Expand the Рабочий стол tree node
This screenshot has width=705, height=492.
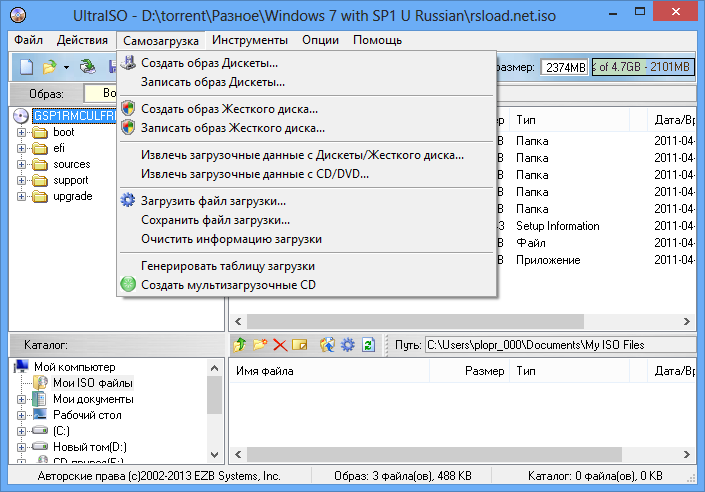(21, 415)
